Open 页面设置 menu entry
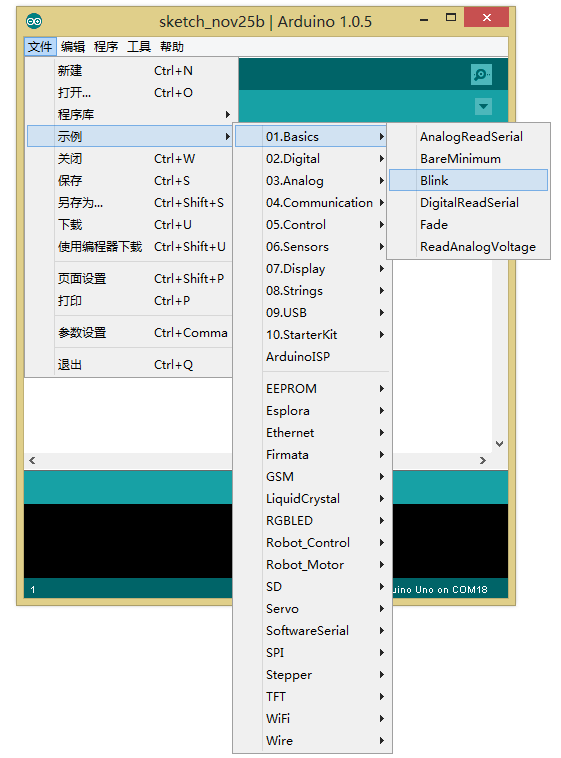Screen dimensions: 561x758 coord(129,278)
